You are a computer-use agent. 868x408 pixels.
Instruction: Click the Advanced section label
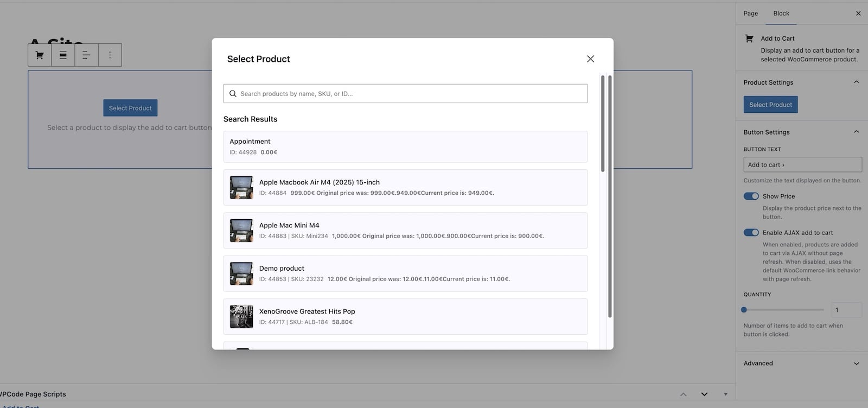click(758, 364)
